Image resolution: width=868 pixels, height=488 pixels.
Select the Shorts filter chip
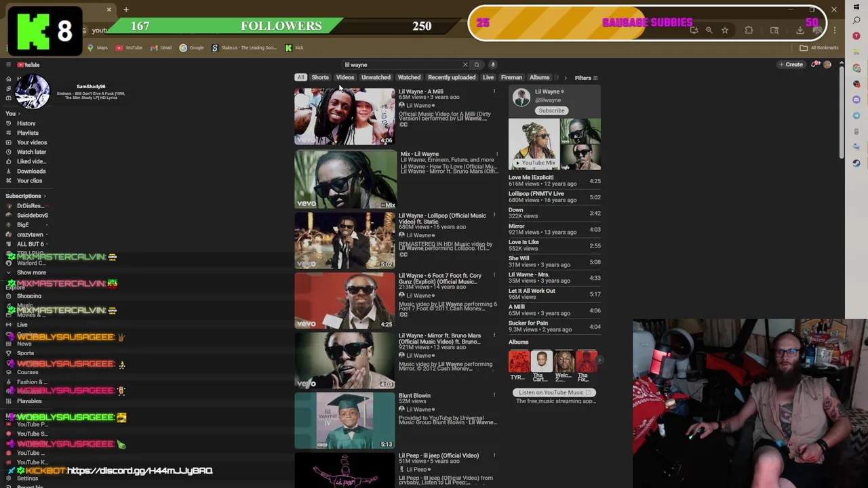pos(320,78)
